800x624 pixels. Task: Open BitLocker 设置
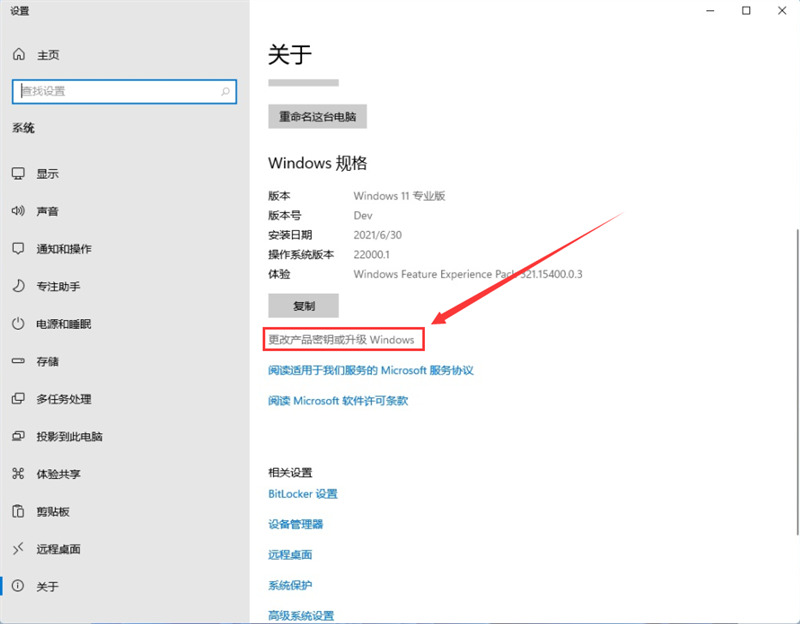click(x=302, y=493)
